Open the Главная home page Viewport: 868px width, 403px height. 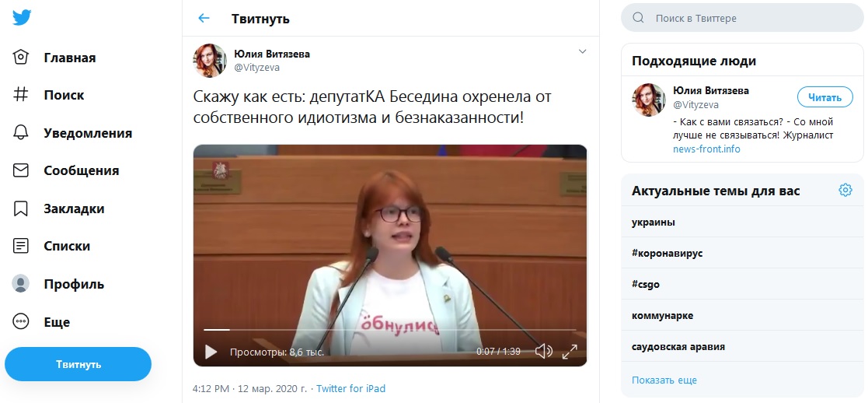click(54, 57)
